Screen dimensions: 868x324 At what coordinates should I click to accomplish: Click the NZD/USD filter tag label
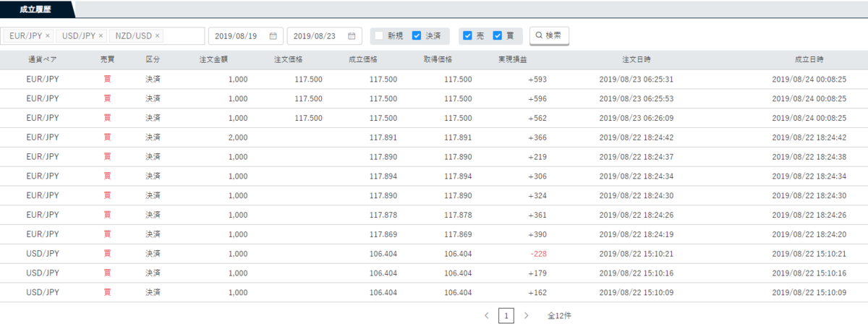tap(134, 35)
